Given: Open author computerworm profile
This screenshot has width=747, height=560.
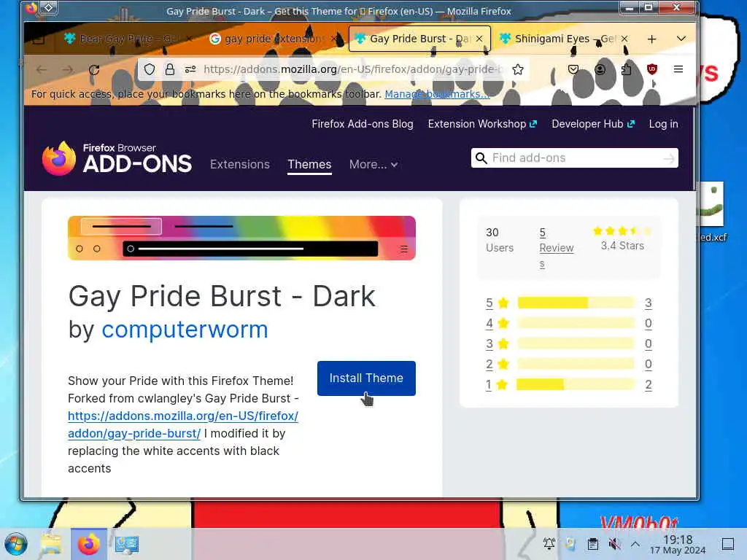Looking at the screenshot, I should (185, 330).
